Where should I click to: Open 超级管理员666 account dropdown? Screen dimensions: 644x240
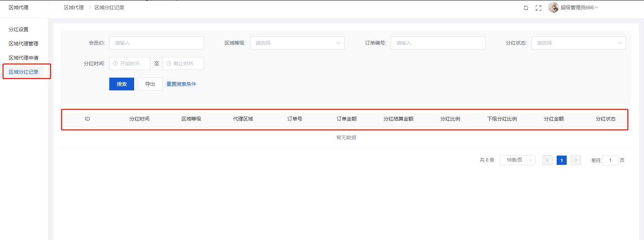coord(579,7)
